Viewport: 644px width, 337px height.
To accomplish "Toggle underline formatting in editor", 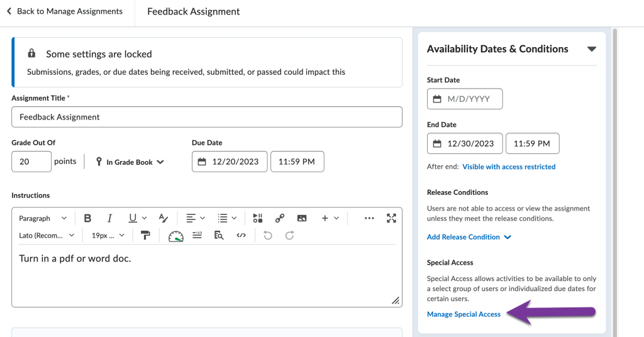I will coord(132,218).
